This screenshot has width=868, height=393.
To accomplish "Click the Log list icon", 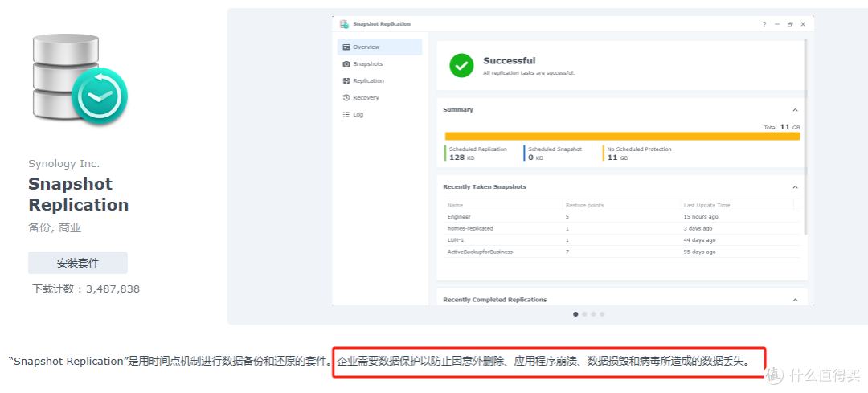I will [x=346, y=115].
